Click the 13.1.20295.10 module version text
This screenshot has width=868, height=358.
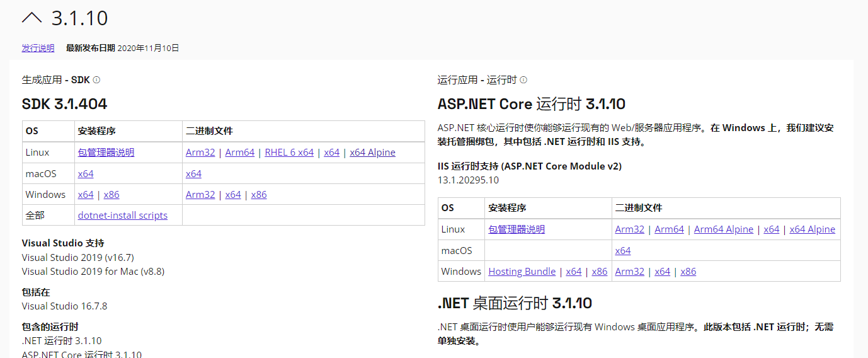point(468,180)
